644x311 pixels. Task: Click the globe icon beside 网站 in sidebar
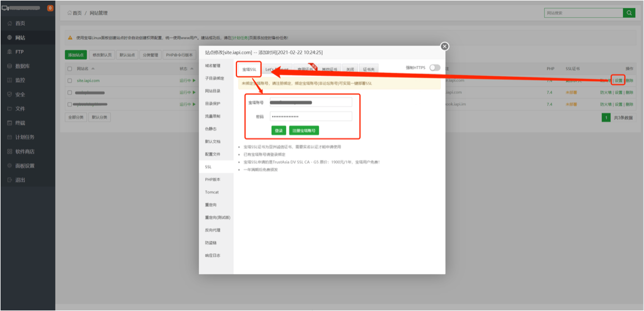tap(9, 38)
